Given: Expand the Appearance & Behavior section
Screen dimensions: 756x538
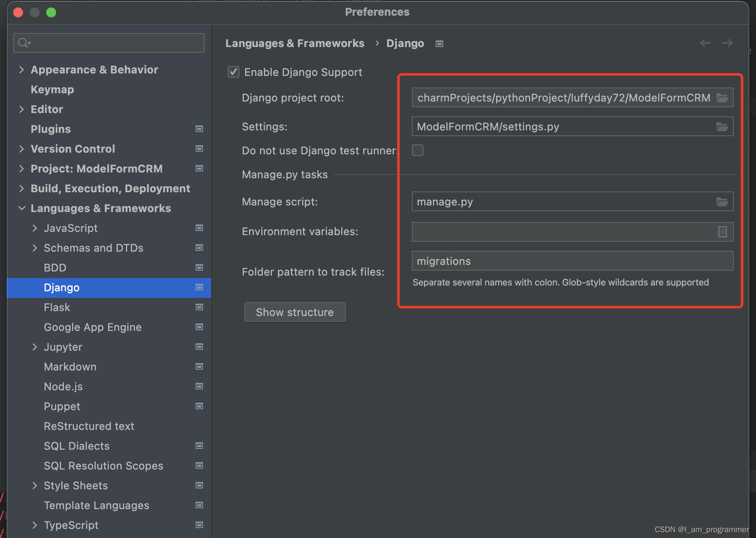Looking at the screenshot, I should point(22,69).
